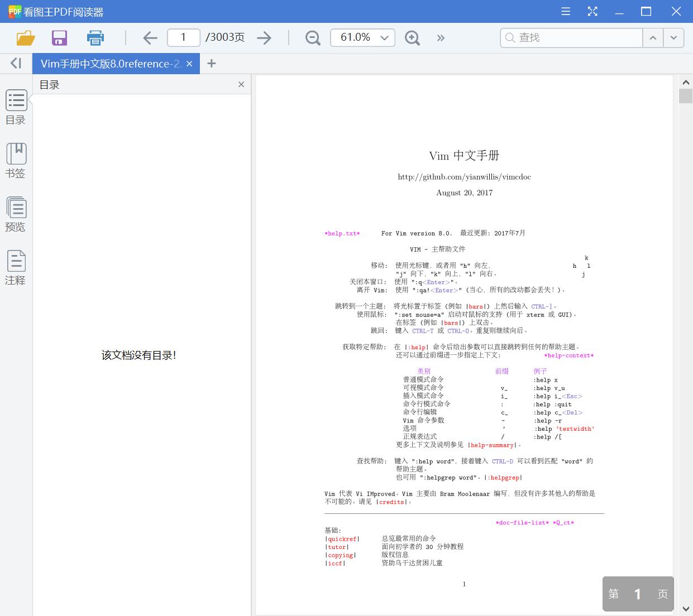Go to next page arrow
Viewport: 693px width, 616px height.
point(264,38)
